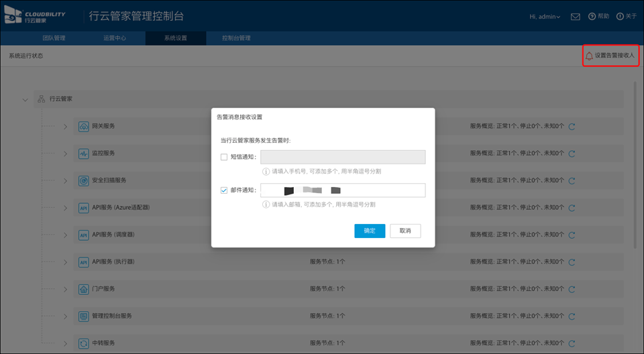Click the 网关服务 gateway icon
644x354 pixels.
tap(84, 127)
